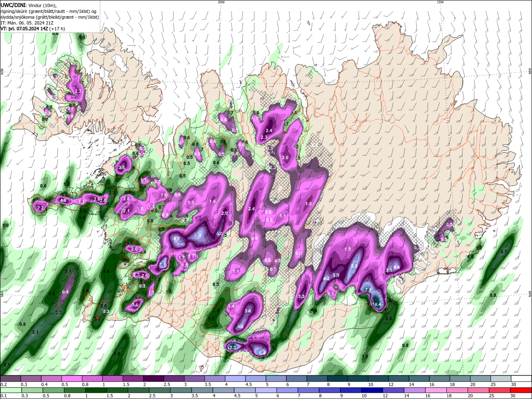The image size is (532, 399).
Task: Click the 10.4 precipitation value on the map
Action: pos(376,304)
